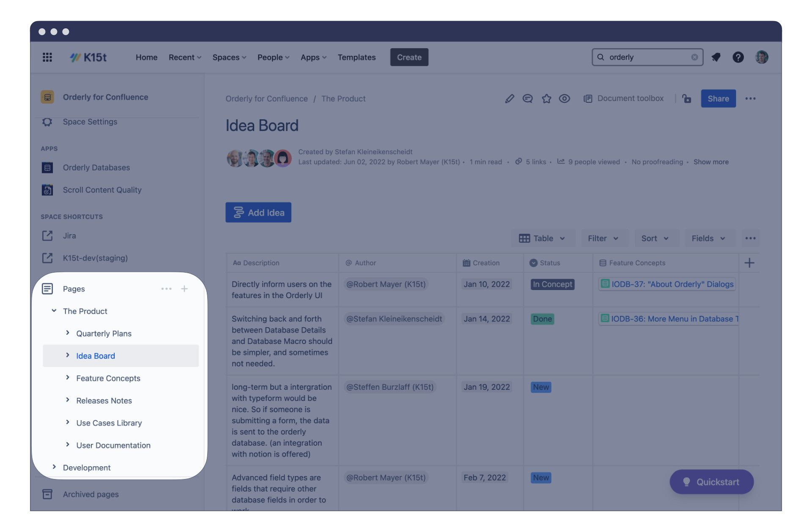Click the watch page eye icon

click(565, 99)
